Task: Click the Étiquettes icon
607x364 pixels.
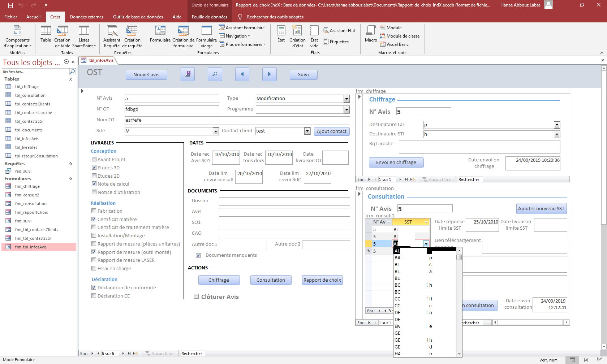Action: [336, 42]
